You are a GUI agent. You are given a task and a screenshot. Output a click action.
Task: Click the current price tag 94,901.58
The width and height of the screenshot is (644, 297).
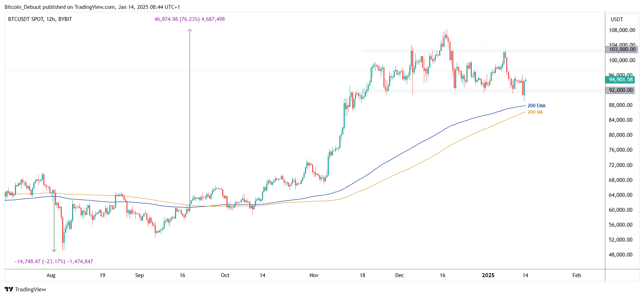621,80
